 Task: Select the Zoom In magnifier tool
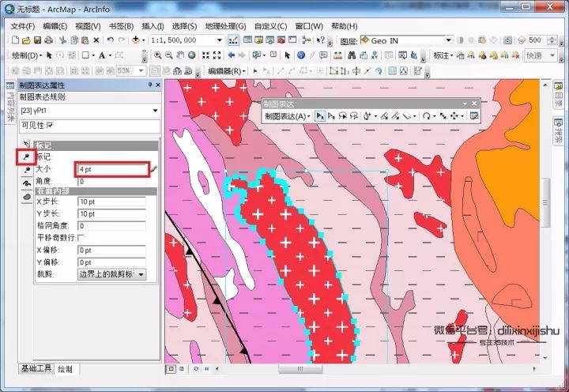[157, 55]
